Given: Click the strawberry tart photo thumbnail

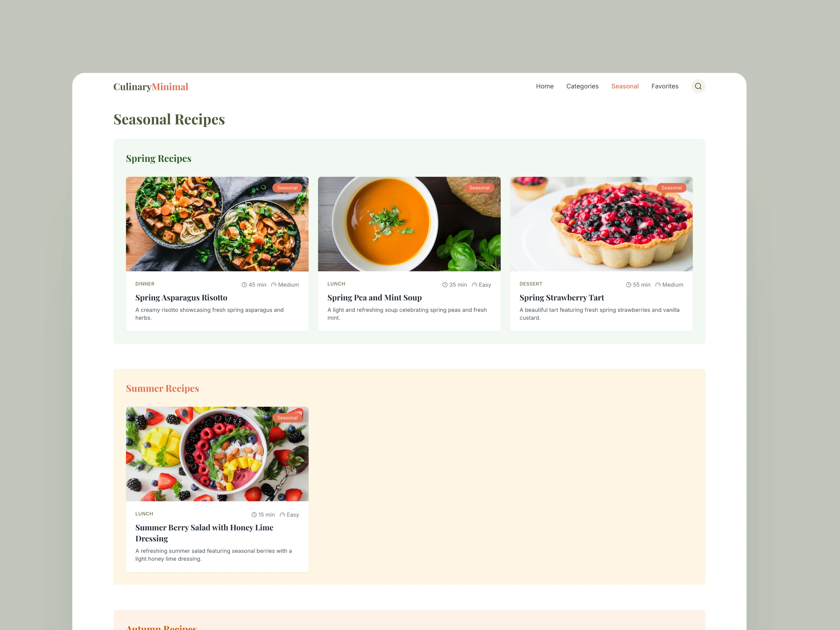Looking at the screenshot, I should click(601, 224).
